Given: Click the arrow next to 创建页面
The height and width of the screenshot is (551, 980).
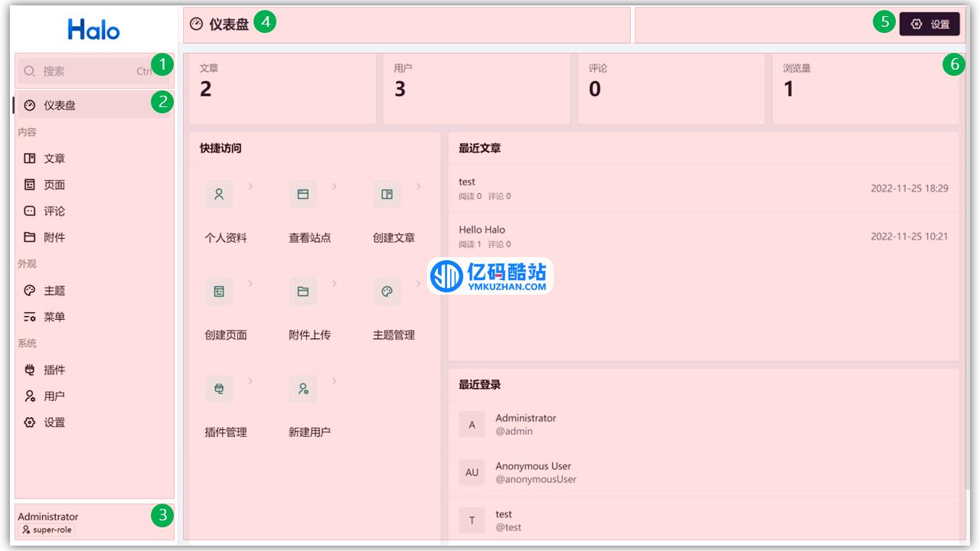Looking at the screenshot, I should (250, 283).
